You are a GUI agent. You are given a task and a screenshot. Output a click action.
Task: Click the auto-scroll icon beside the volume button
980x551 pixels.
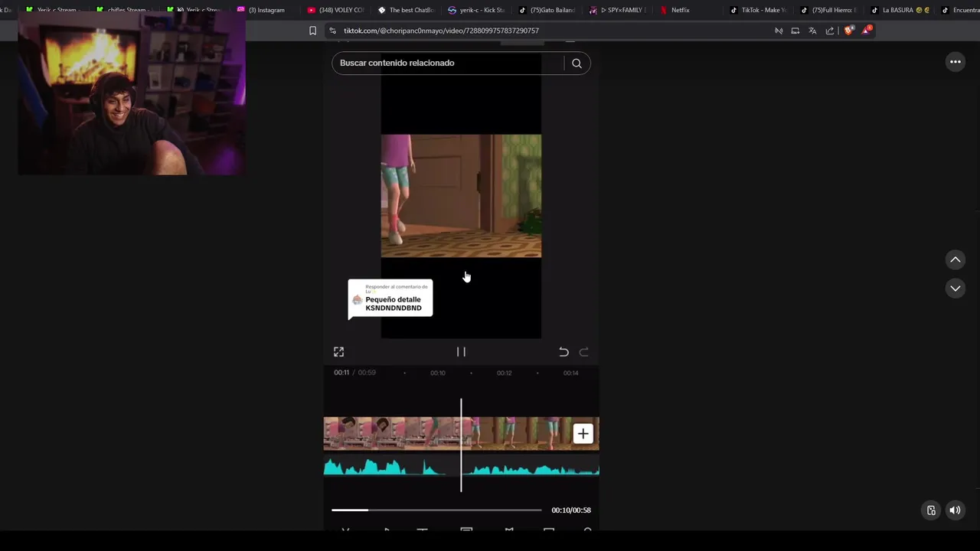tap(931, 510)
